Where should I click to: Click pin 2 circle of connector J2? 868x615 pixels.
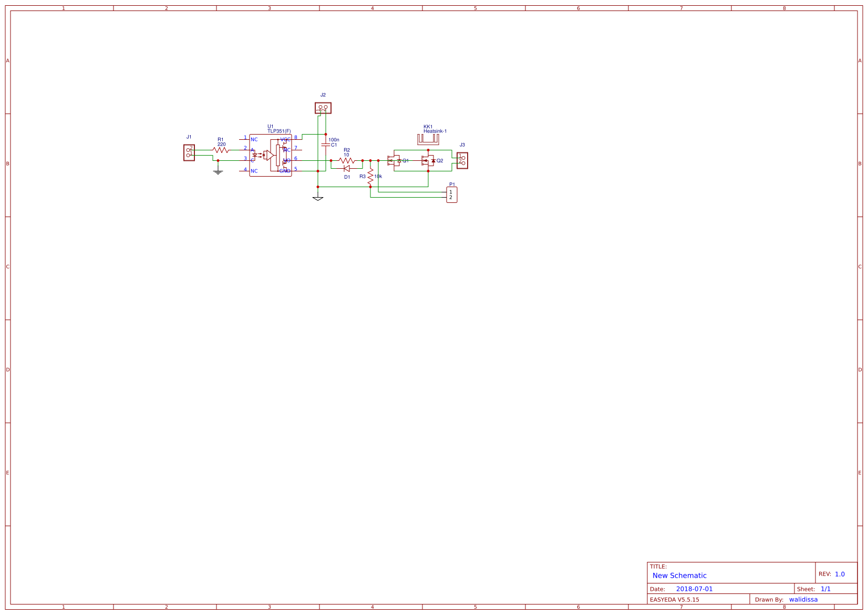pos(326,107)
